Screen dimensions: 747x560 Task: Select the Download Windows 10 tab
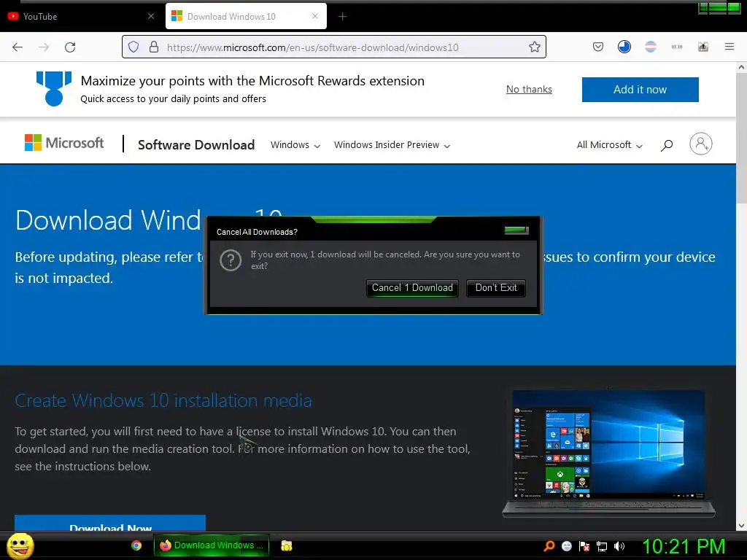pyautogui.click(x=246, y=16)
